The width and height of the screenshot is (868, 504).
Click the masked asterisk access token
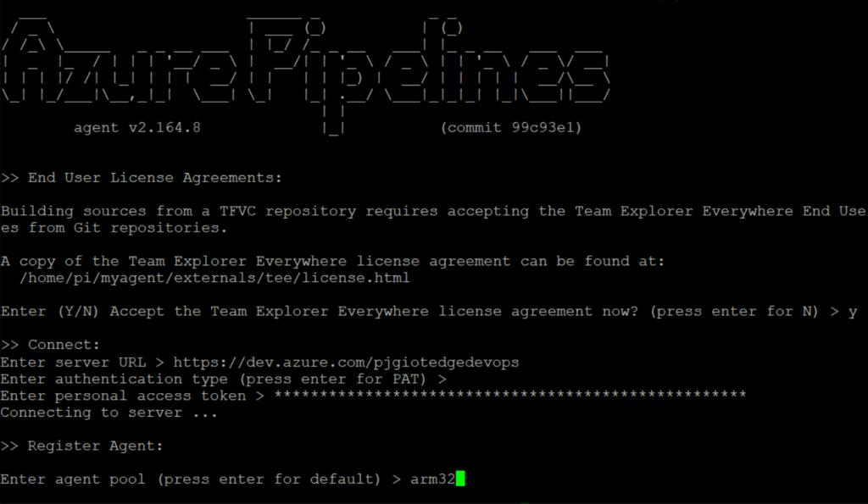509,395
